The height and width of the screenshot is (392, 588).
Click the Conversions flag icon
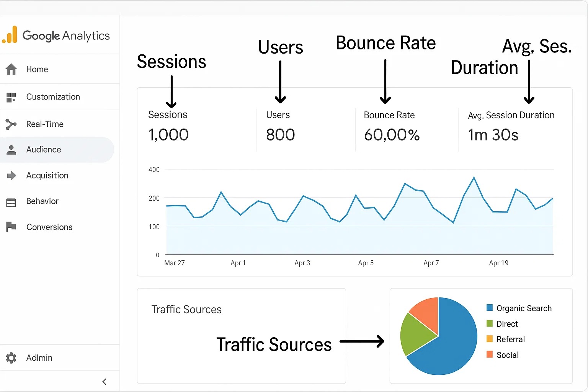click(11, 227)
